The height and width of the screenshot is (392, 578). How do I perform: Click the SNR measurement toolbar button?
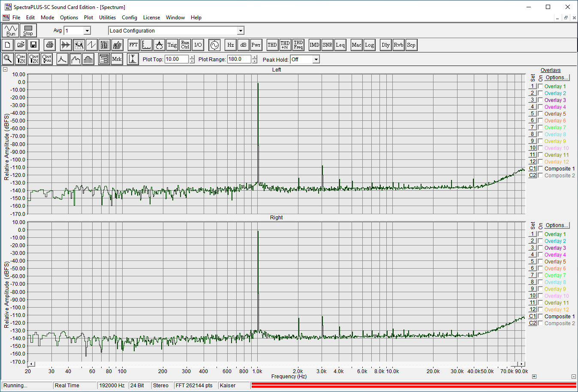click(x=327, y=45)
